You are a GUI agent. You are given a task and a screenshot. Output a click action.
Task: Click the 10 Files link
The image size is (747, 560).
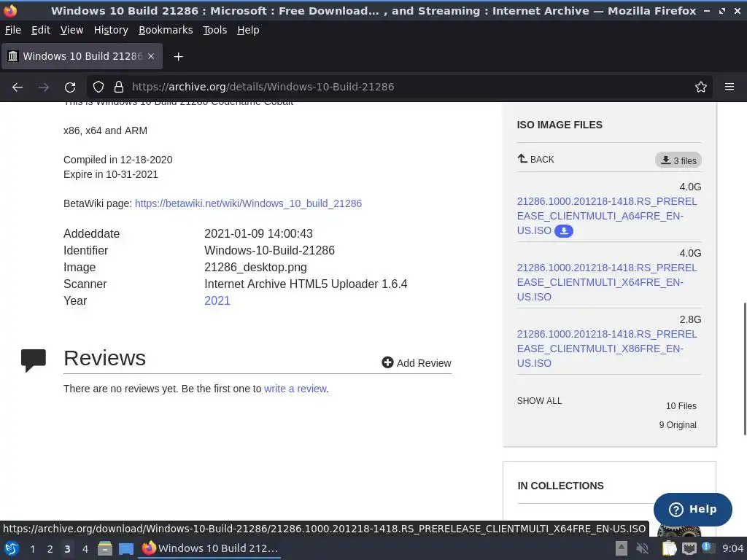681,406
